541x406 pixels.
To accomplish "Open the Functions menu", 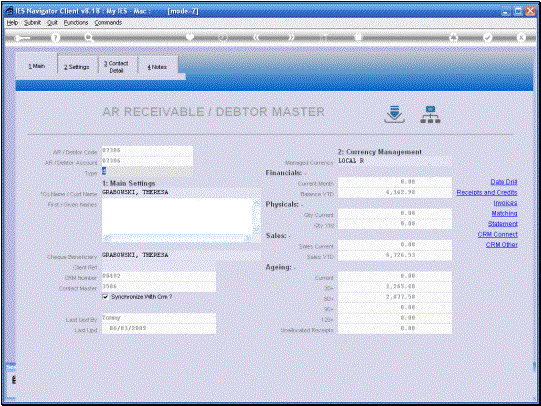I will point(76,22).
